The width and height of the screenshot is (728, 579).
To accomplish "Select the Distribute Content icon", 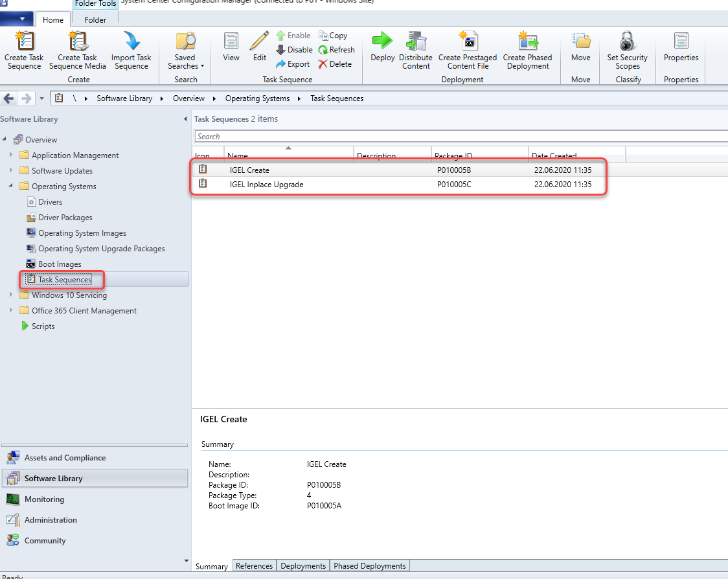I will [415, 42].
